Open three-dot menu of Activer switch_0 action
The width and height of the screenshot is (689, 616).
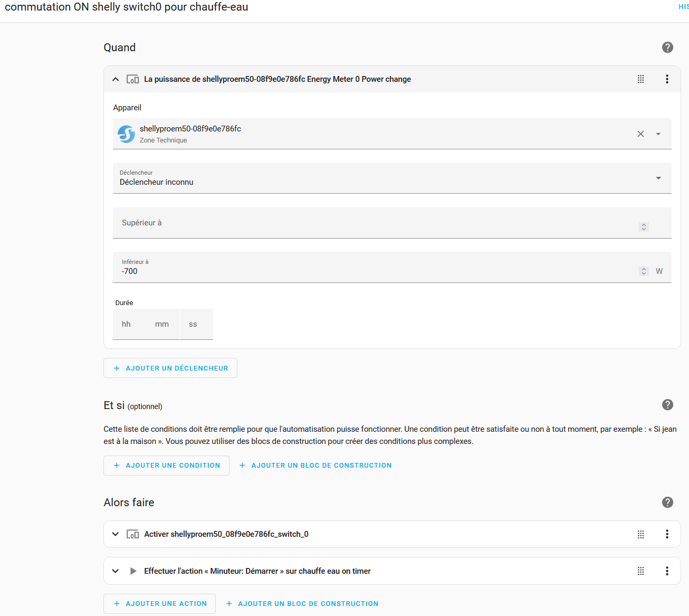coord(667,534)
